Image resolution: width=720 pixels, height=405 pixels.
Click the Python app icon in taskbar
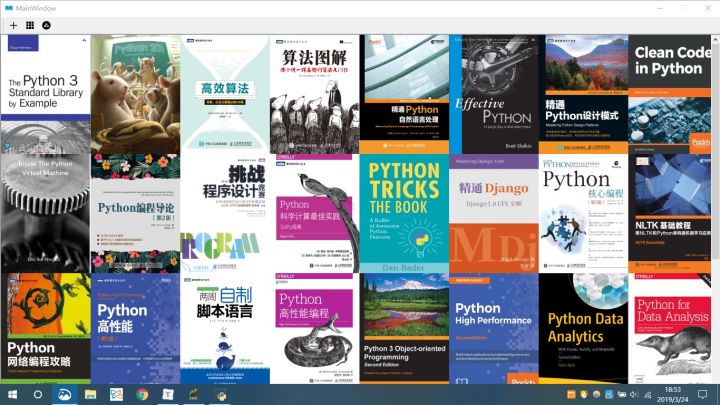point(219,394)
